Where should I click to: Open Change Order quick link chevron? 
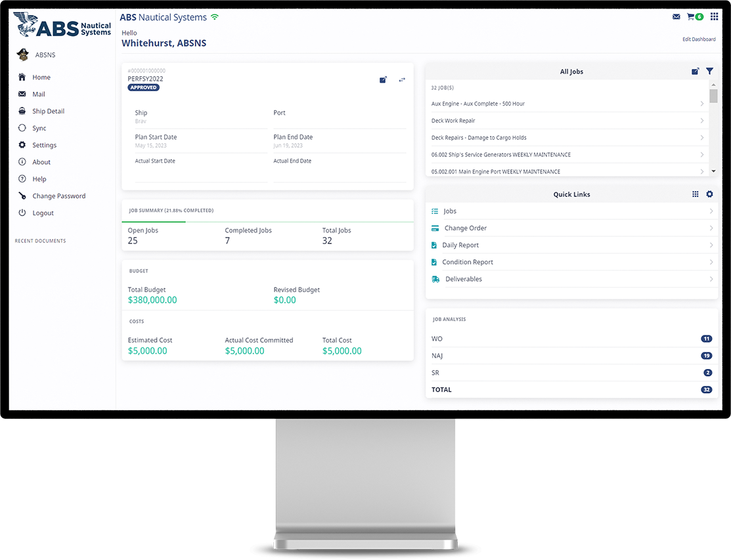click(x=711, y=228)
